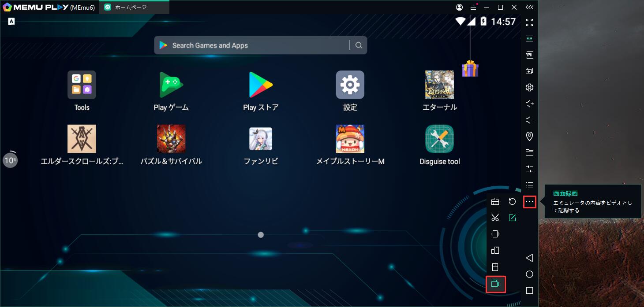Activate the shake device function

[x=495, y=234]
